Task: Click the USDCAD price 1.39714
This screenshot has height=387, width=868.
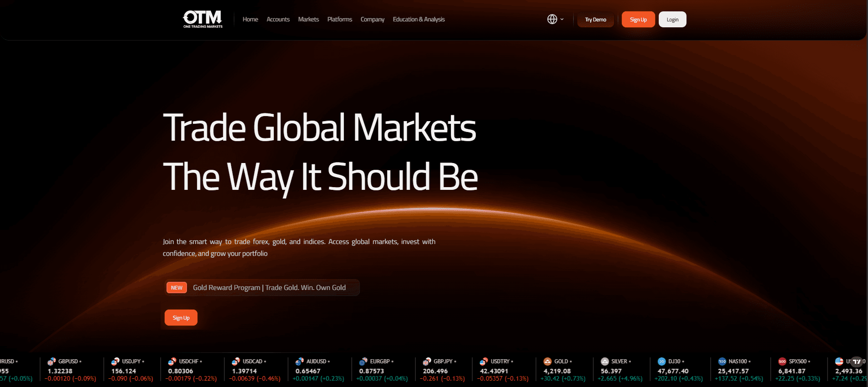Action: (x=244, y=371)
